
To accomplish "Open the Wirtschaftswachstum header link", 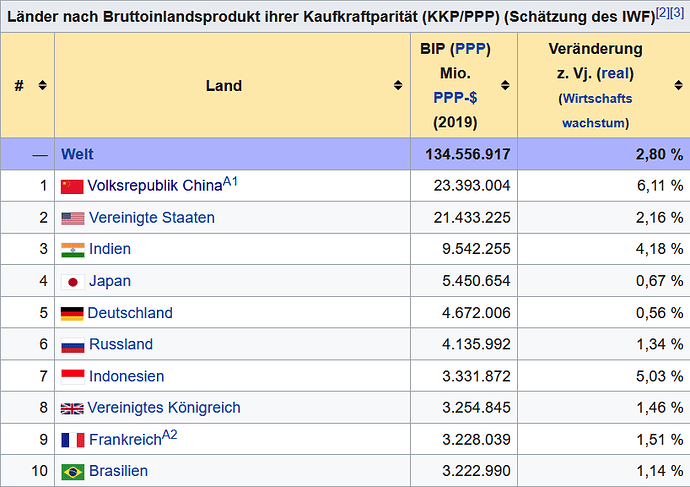I will [x=596, y=110].
